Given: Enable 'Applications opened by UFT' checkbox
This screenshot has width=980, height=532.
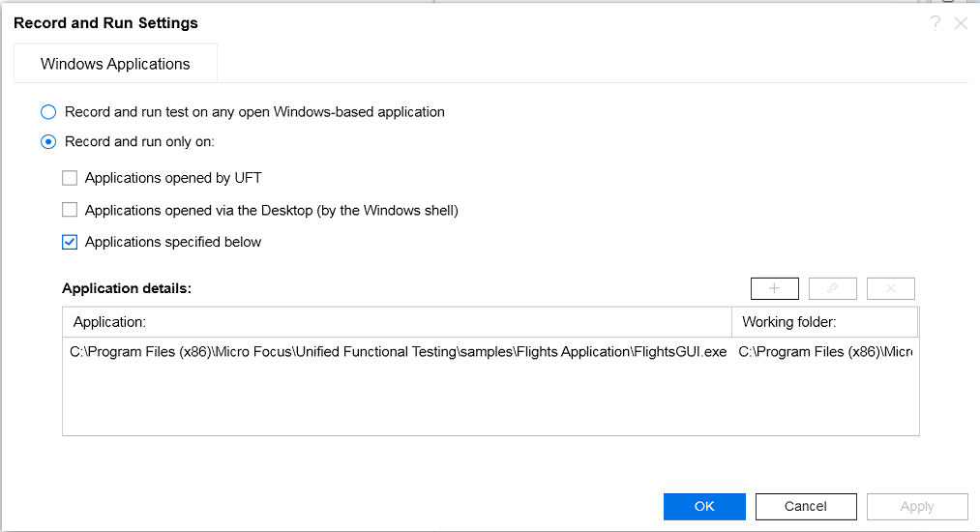Looking at the screenshot, I should pyautogui.click(x=70, y=178).
